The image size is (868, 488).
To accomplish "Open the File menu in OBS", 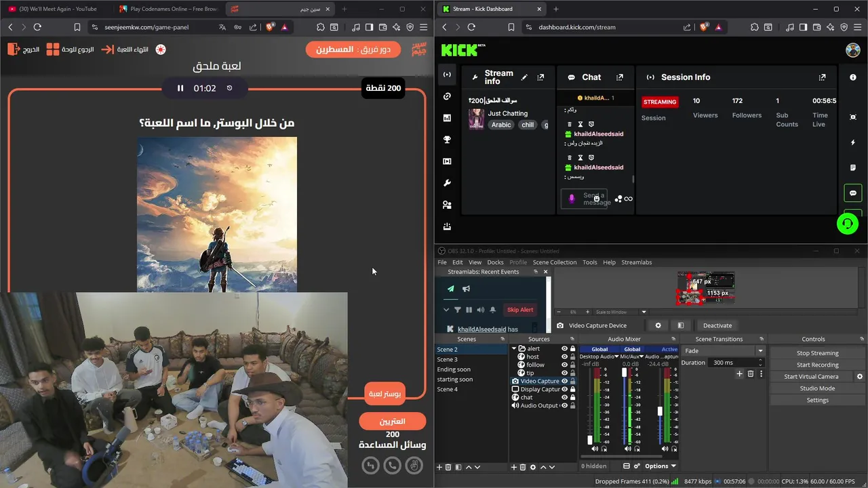I will coord(442,262).
